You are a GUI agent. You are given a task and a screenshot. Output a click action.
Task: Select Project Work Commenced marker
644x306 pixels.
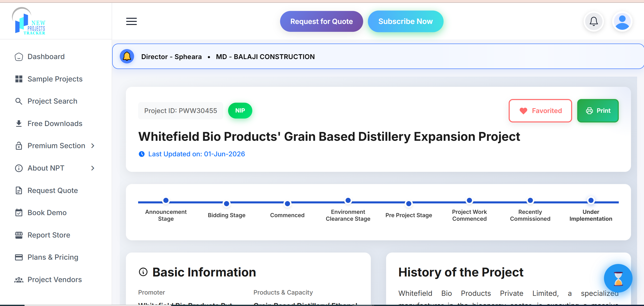coord(469,201)
